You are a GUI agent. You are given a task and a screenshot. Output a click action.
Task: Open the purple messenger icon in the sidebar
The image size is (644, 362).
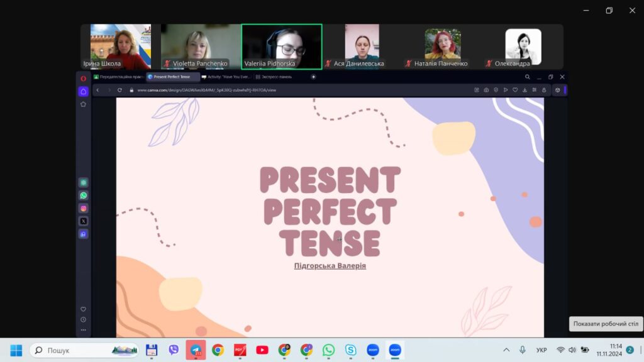[x=84, y=234]
